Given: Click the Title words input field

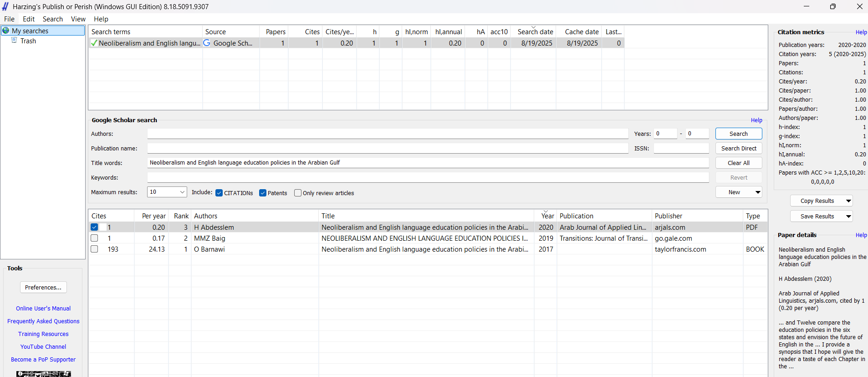Looking at the screenshot, I should coord(428,163).
